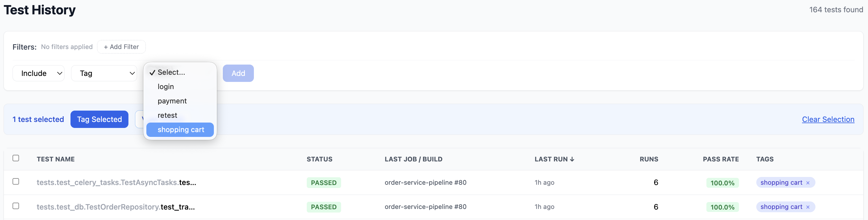Choose the Select... placeholder option
Image resolution: width=868 pixels, height=220 pixels.
pyautogui.click(x=180, y=72)
